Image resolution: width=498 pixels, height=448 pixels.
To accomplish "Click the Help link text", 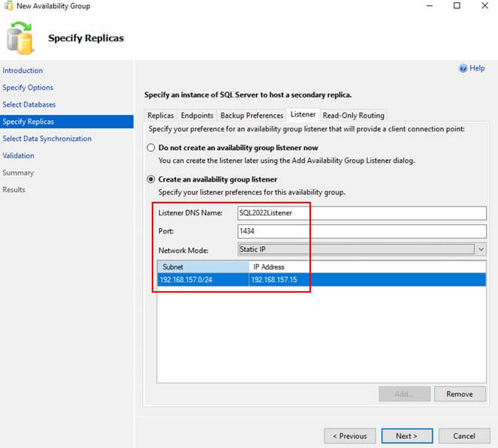I will click(477, 68).
